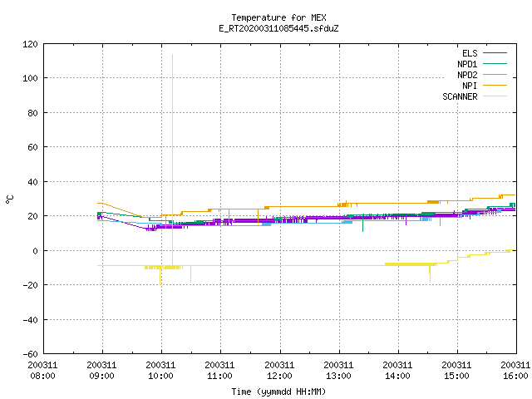Click the y-axis label 120
The image size is (532, 399).
[x=30, y=44]
